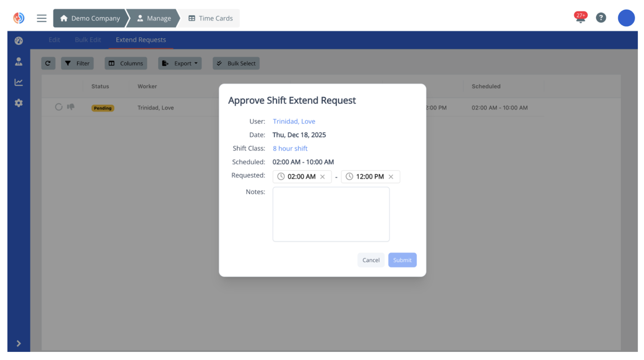
Task: Clear the 02:00 AM requested start time
Action: coord(322,177)
